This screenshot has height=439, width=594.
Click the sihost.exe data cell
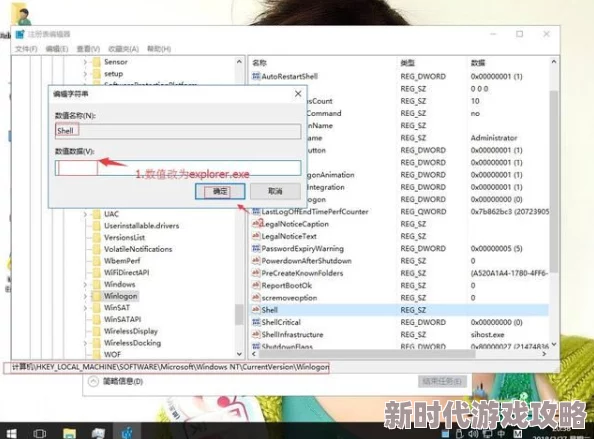pos(487,334)
